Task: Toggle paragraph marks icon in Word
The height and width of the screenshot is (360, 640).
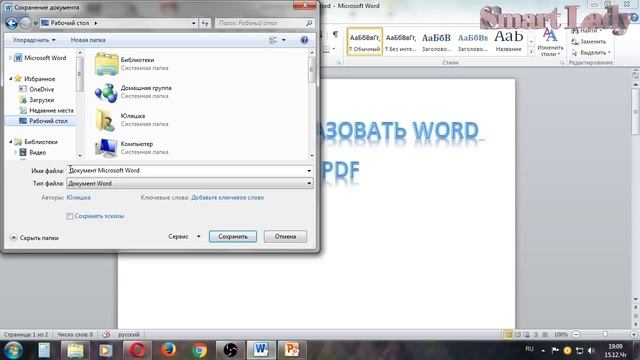Action: tap(335, 34)
